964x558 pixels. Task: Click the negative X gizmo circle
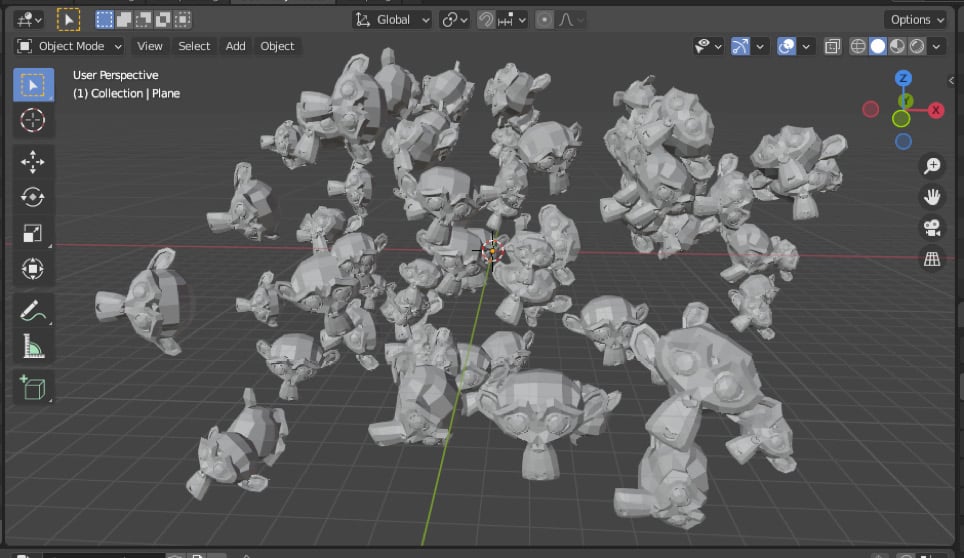pos(871,109)
